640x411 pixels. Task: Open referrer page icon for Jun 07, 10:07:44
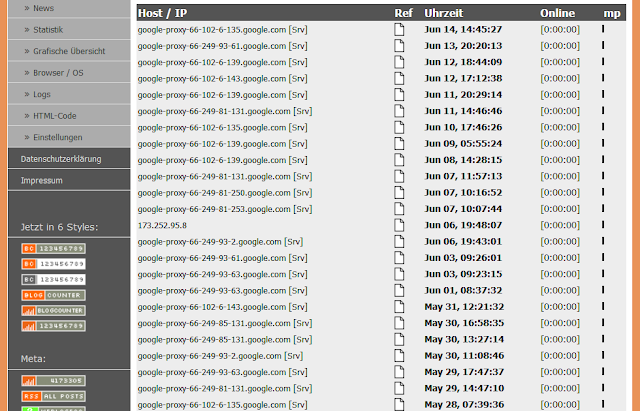pyautogui.click(x=399, y=209)
